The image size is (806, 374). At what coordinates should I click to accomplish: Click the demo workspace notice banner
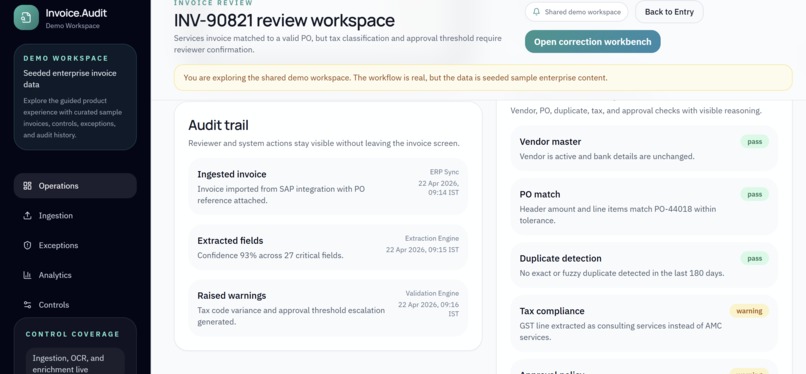click(x=483, y=78)
